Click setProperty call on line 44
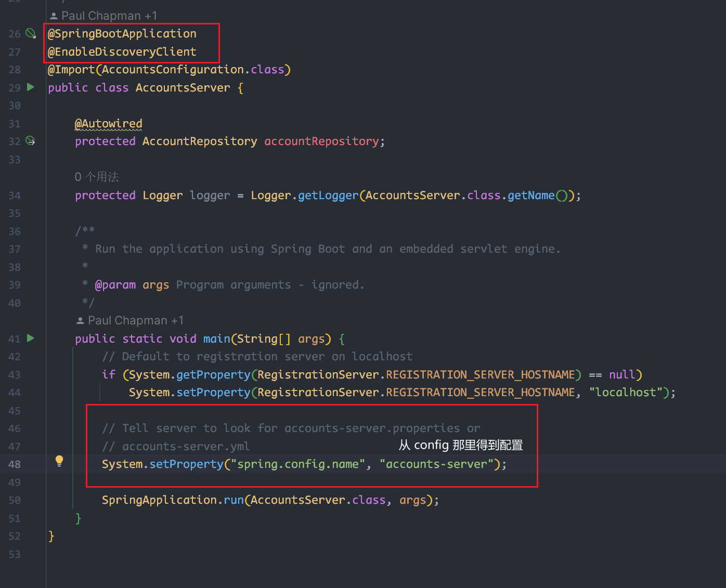Screen dimensions: 726x588 [213, 393]
